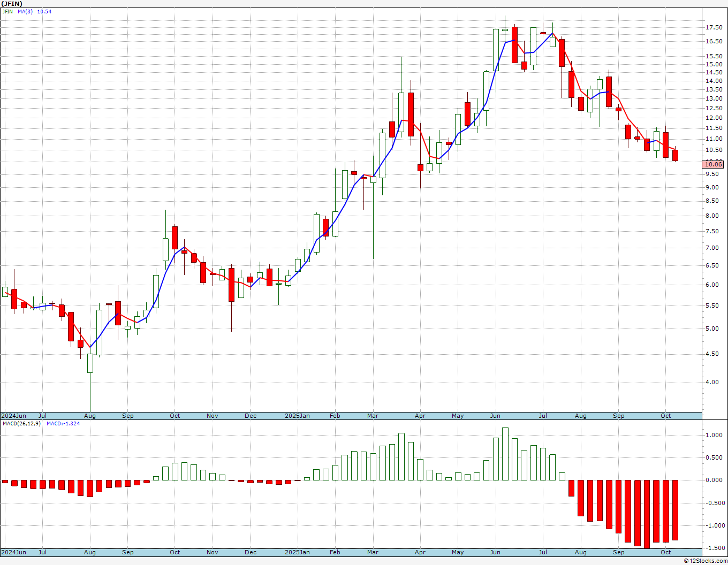Viewport: 728px width, 565px height.
Task: Click the 9.50 price axis label
Action: [x=712, y=174]
